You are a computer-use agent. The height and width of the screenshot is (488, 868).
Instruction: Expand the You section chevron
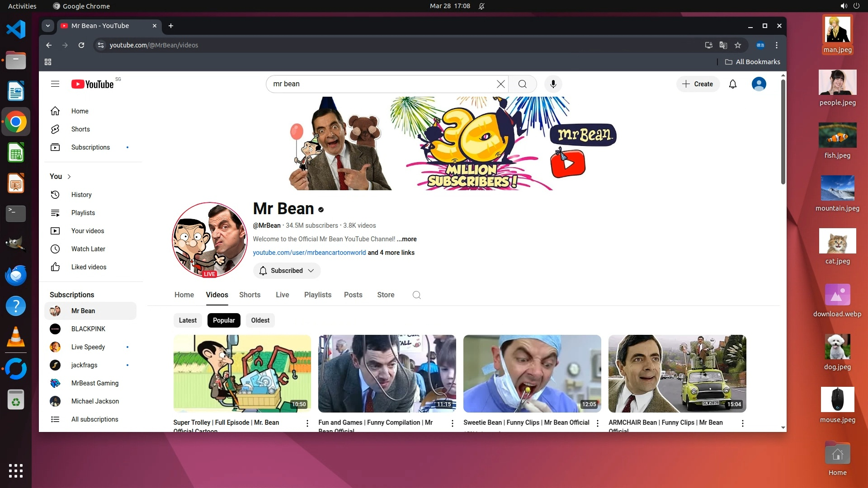coord(69,177)
